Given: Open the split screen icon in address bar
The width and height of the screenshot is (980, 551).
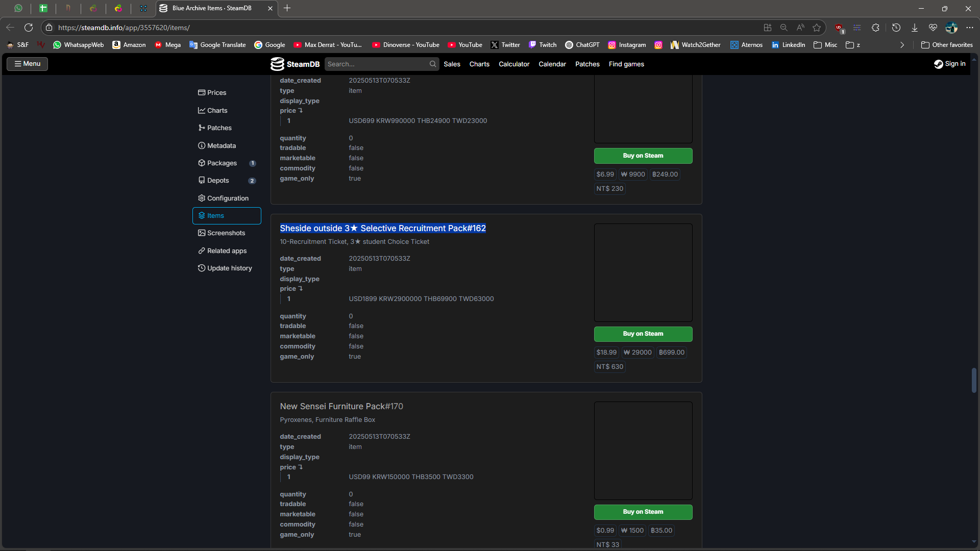Looking at the screenshot, I should [x=767, y=28].
